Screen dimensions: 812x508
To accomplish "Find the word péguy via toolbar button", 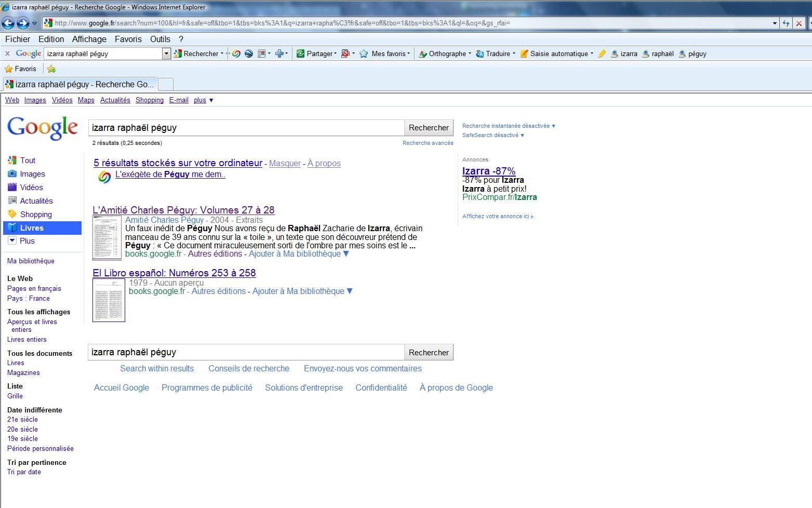I will [x=693, y=54].
